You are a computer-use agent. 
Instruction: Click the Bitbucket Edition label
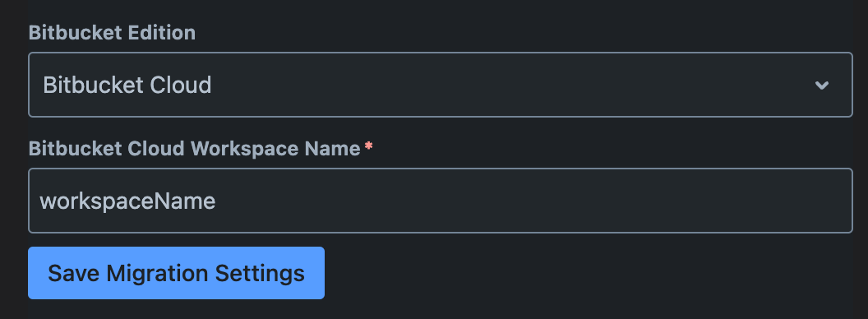tap(112, 33)
